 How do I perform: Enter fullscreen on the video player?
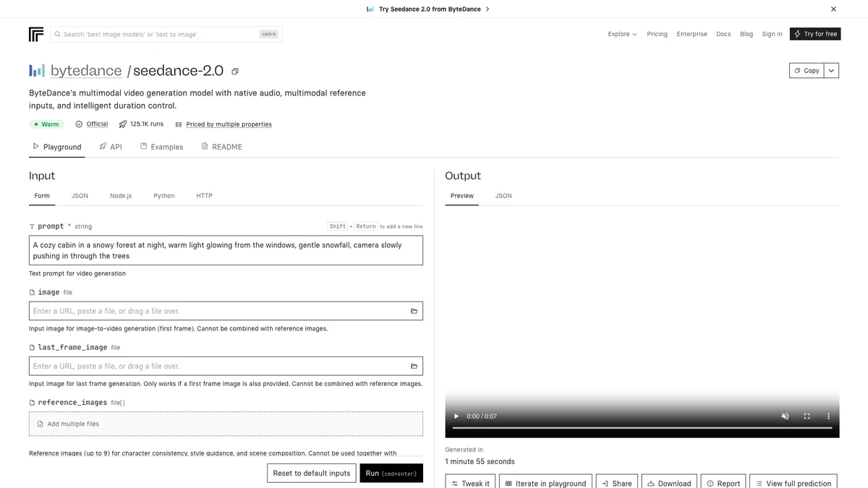click(807, 416)
